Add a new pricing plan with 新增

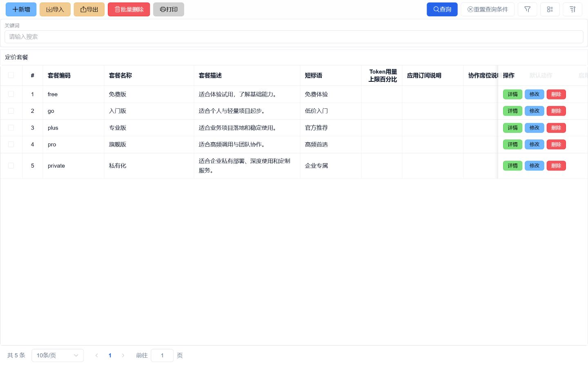(21, 9)
